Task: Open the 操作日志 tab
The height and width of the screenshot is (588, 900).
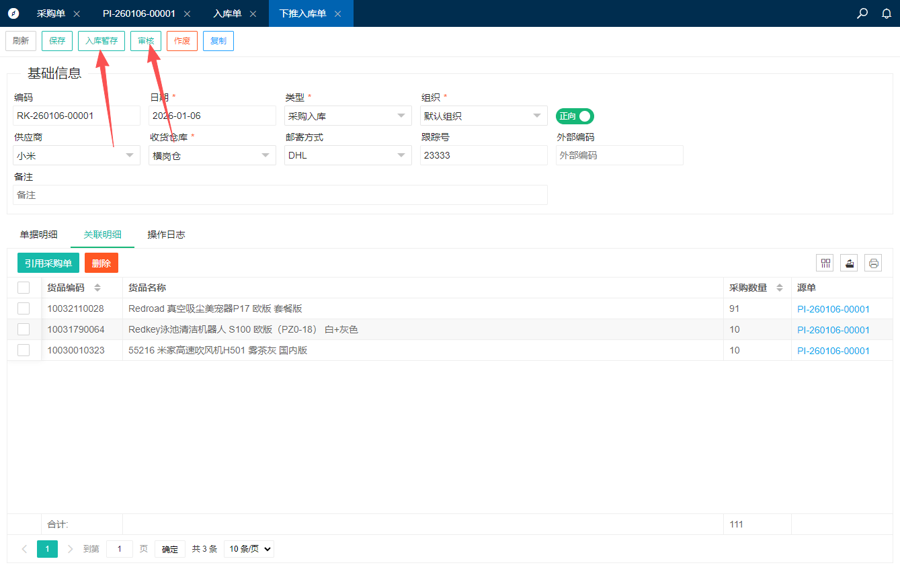Action: (166, 235)
